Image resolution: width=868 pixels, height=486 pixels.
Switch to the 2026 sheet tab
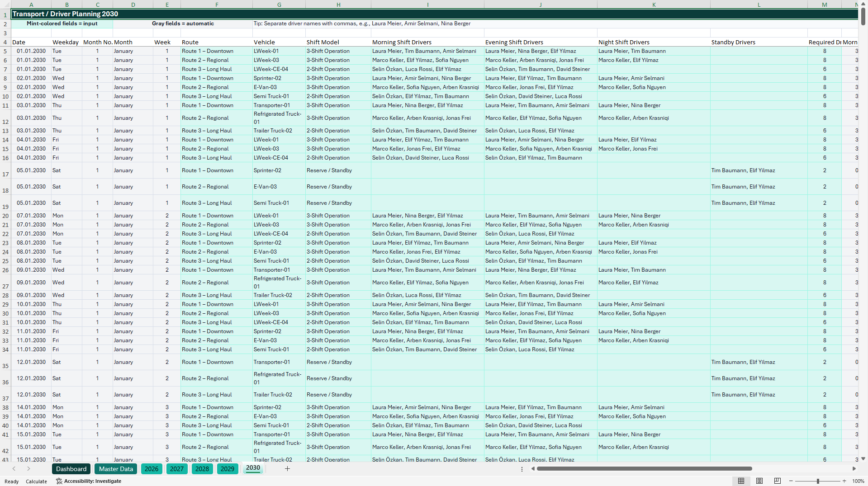(x=152, y=469)
